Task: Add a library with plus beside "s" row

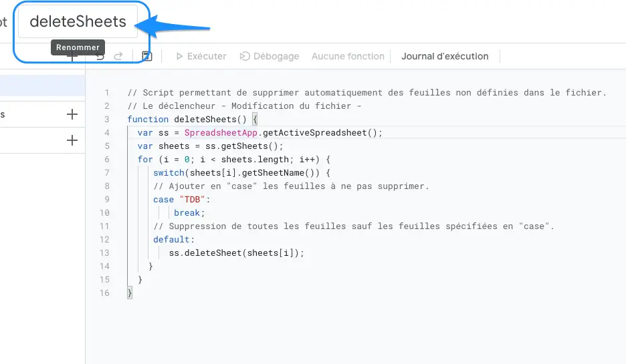Action: point(72,114)
